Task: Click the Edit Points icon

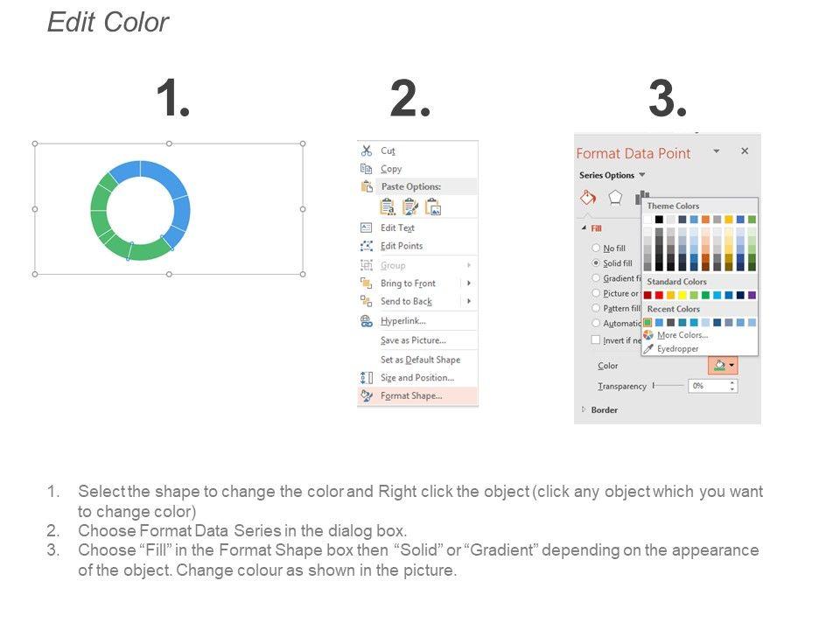Action: pos(367,246)
